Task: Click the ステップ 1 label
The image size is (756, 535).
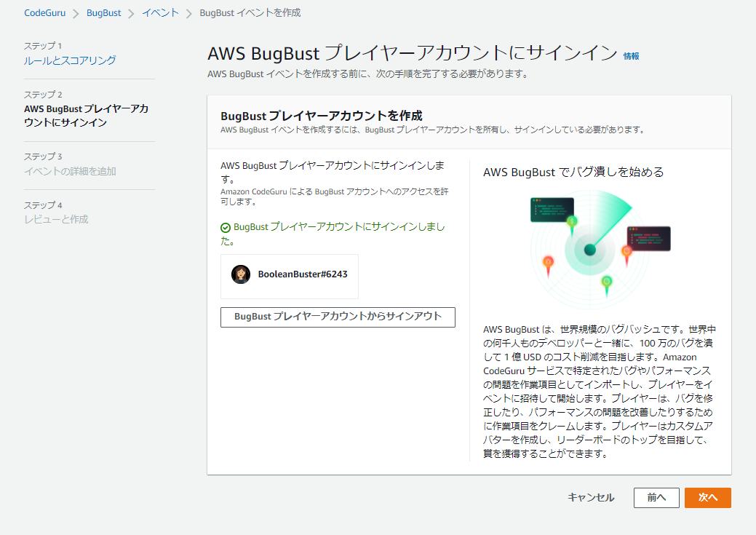Action: click(x=43, y=46)
